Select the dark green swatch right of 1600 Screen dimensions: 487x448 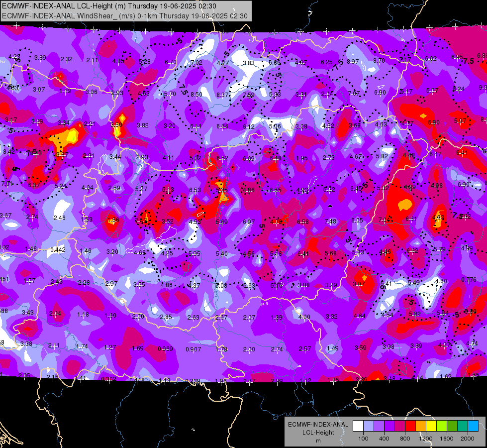click(452, 426)
